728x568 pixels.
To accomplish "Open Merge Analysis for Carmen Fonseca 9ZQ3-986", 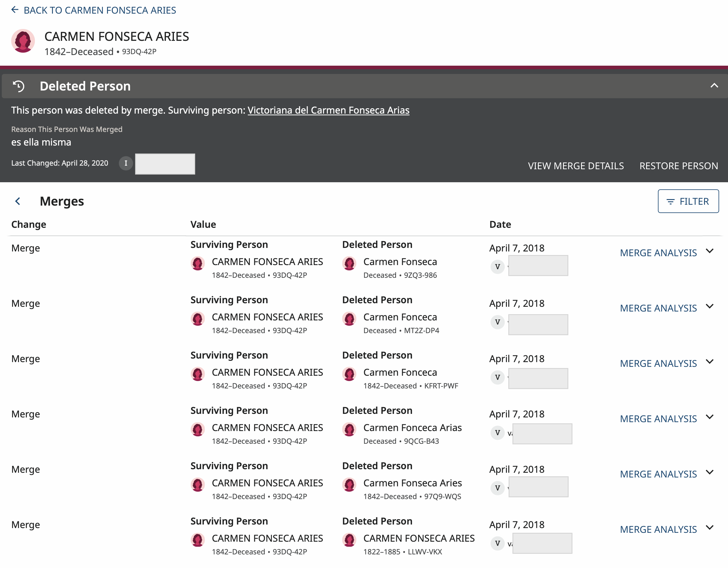I will (x=658, y=253).
